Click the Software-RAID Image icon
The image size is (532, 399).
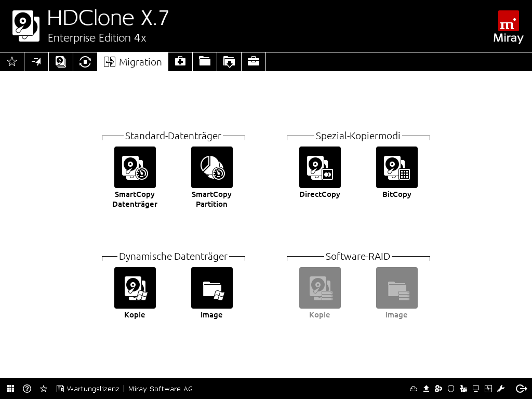(x=397, y=288)
